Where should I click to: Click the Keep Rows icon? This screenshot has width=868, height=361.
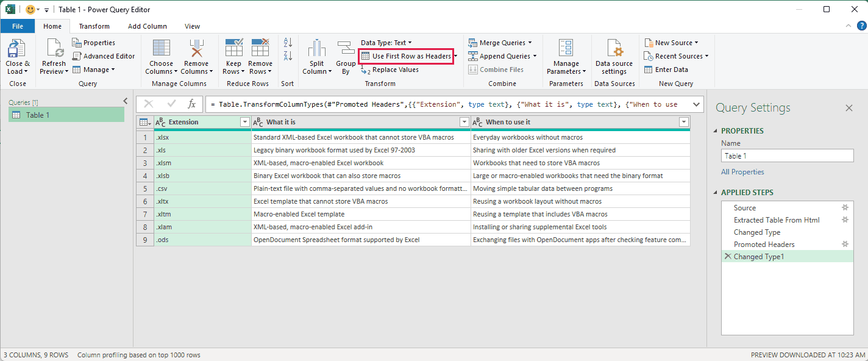[234, 48]
